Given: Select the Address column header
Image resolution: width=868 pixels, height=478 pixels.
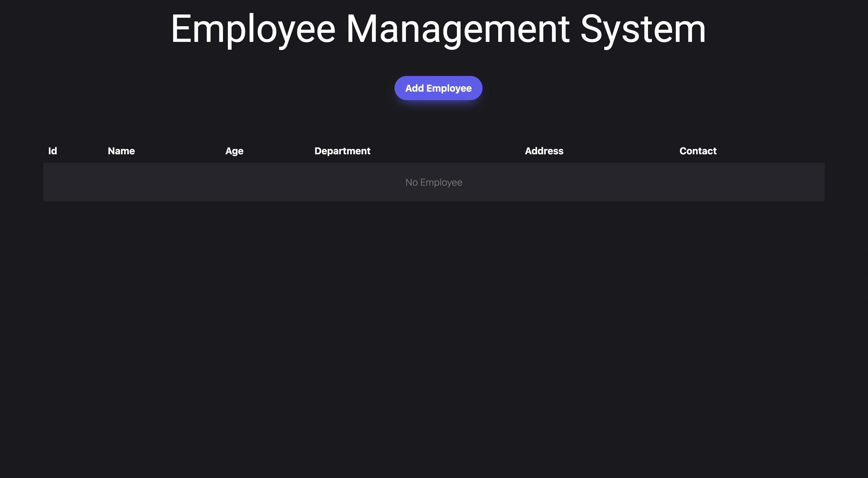Looking at the screenshot, I should click(544, 151).
